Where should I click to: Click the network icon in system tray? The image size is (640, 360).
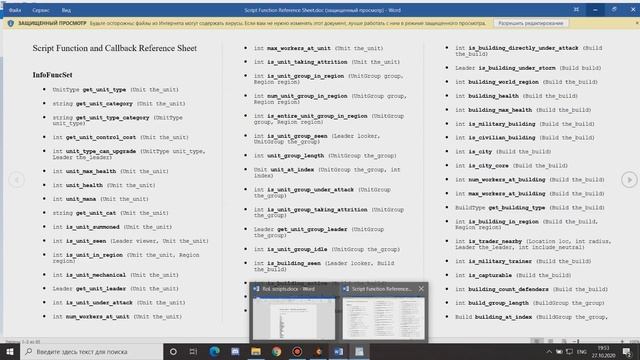[569, 351]
